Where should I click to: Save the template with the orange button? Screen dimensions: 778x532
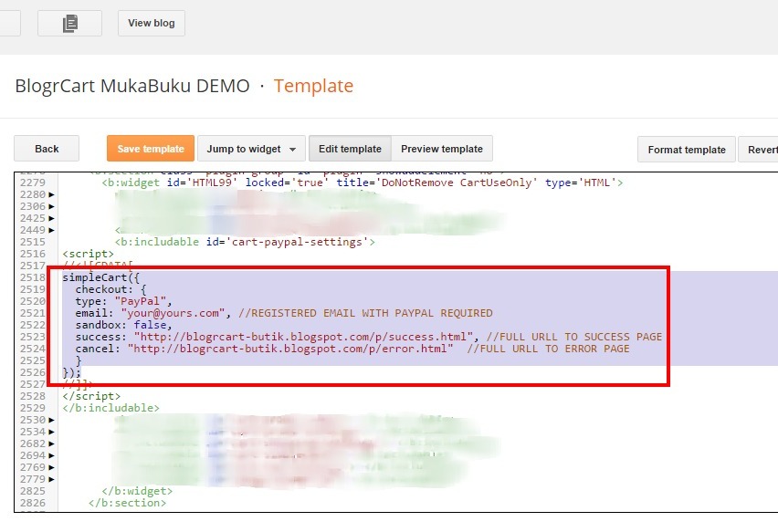150,148
